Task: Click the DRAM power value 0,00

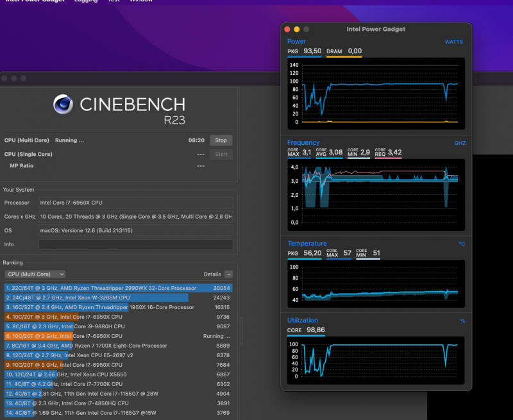Action: (x=355, y=51)
